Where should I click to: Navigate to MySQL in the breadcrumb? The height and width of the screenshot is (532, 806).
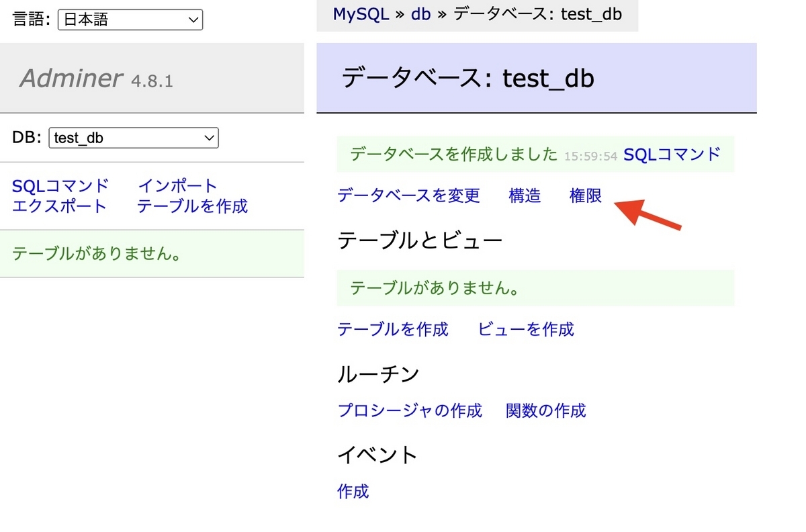[x=361, y=14]
